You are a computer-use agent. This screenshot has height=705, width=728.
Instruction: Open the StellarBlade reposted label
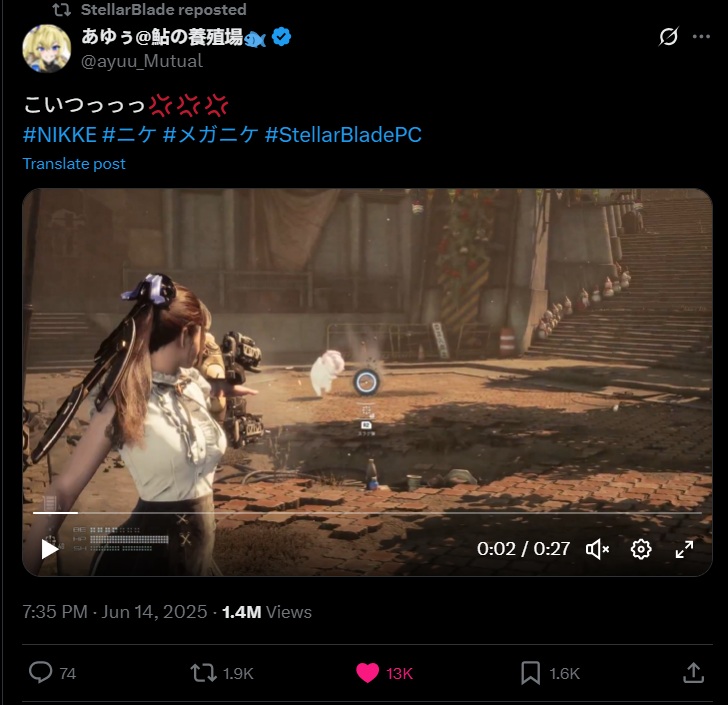tap(163, 9)
